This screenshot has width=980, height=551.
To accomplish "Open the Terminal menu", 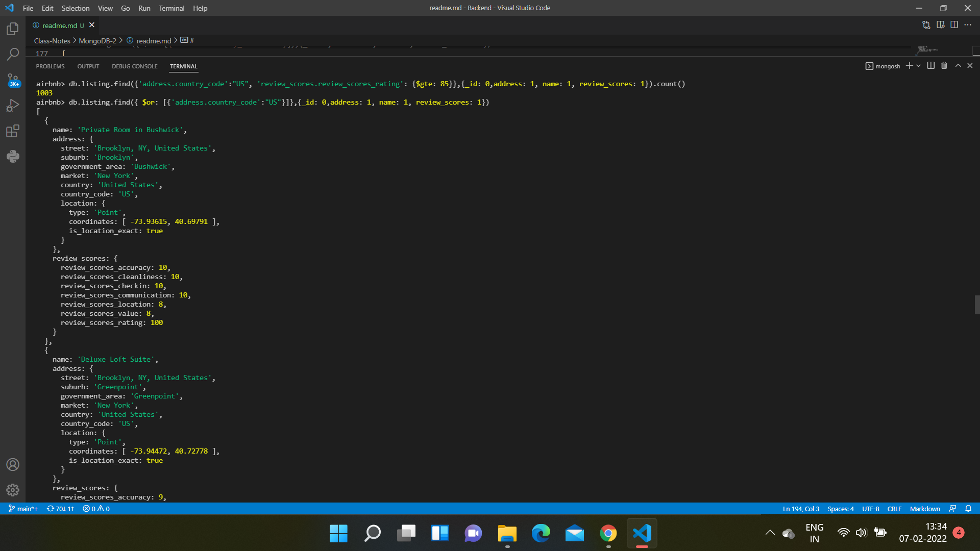I will pyautogui.click(x=171, y=8).
